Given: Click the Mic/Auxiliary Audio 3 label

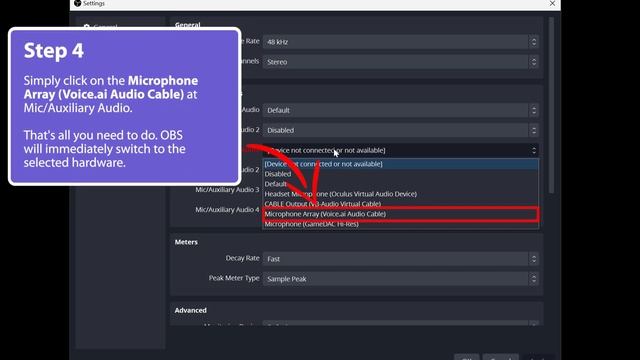Looking at the screenshot, I should 227,189.
